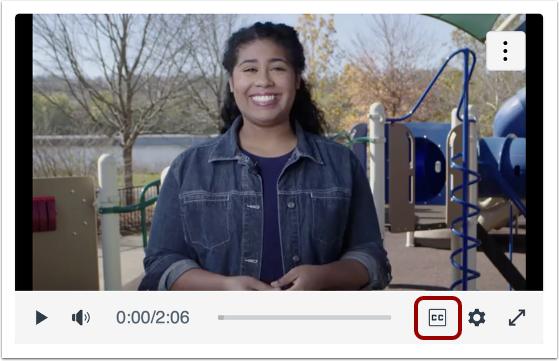Screen dimensions: 559x361
Task: Click the video frame preview
Action: pyautogui.click(x=279, y=152)
